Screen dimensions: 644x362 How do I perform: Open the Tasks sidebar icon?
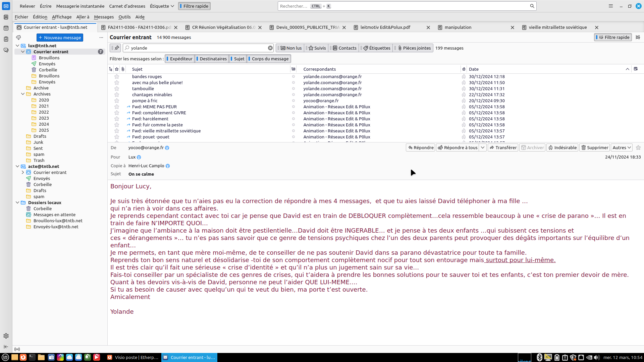point(6,39)
